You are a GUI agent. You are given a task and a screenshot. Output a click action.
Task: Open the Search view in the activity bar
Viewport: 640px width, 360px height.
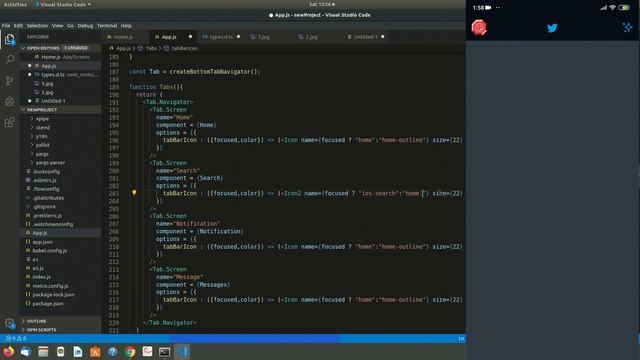click(10, 60)
